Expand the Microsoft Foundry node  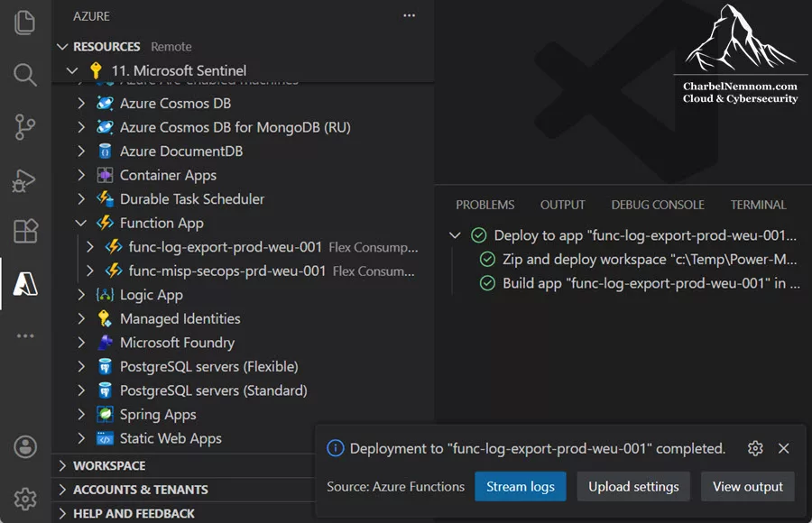click(81, 343)
